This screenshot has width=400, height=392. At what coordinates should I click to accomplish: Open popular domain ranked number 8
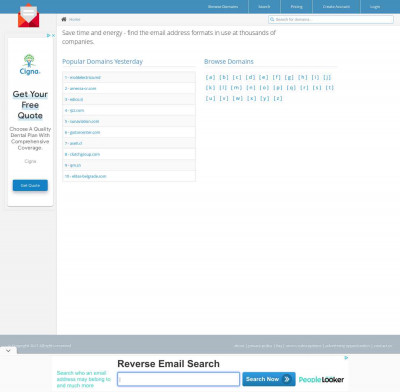point(82,154)
